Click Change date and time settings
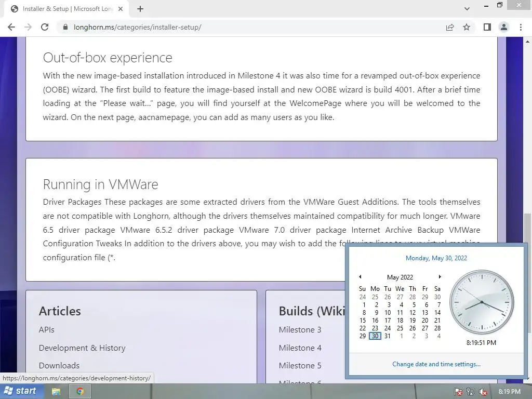Image resolution: width=532 pixels, height=399 pixels. (436, 364)
